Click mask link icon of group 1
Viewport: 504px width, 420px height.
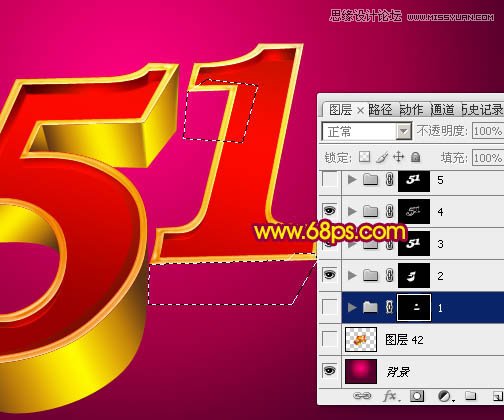point(389,307)
